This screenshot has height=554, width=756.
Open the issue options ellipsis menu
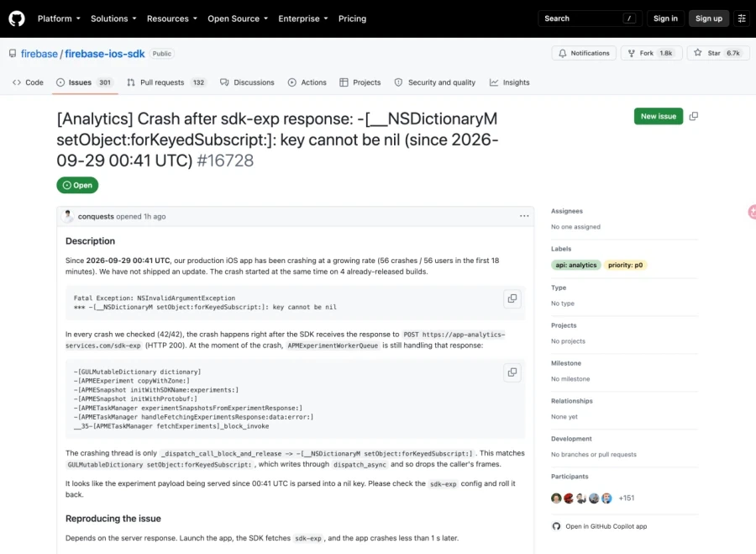(x=524, y=216)
